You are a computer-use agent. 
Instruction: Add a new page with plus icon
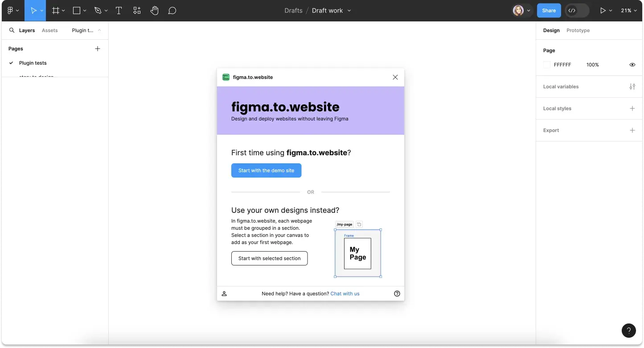coord(98,49)
